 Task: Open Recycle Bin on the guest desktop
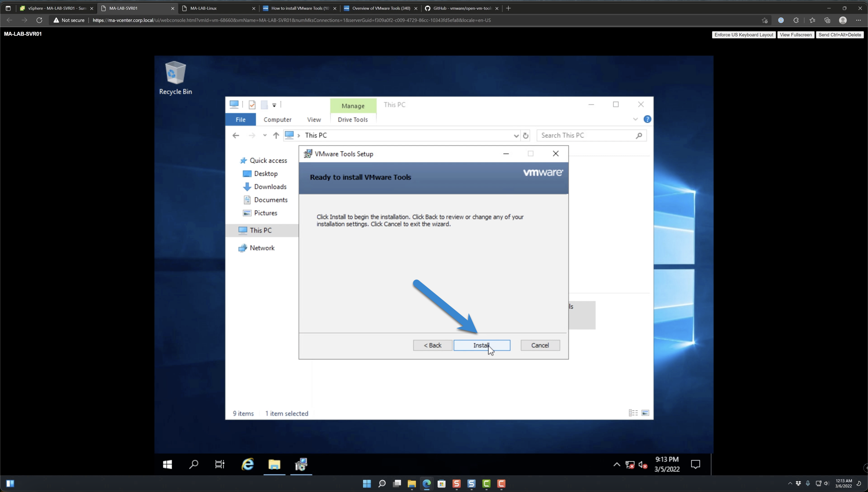pyautogui.click(x=175, y=78)
